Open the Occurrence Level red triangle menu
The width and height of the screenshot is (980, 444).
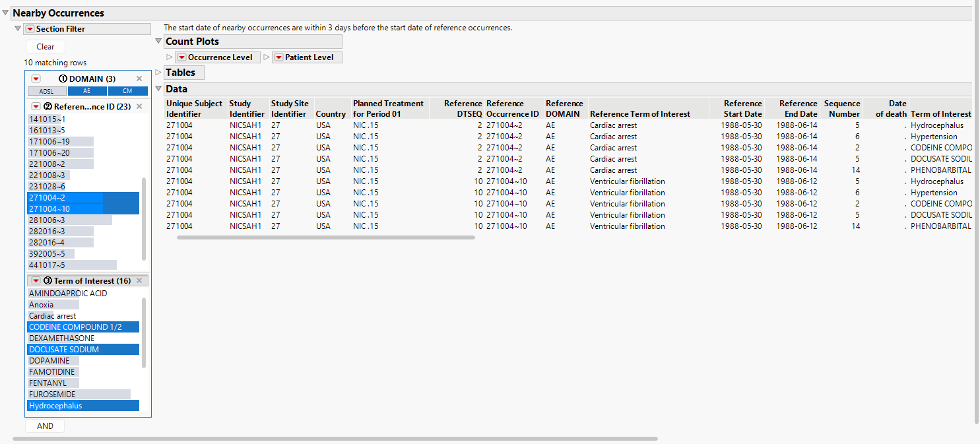181,57
